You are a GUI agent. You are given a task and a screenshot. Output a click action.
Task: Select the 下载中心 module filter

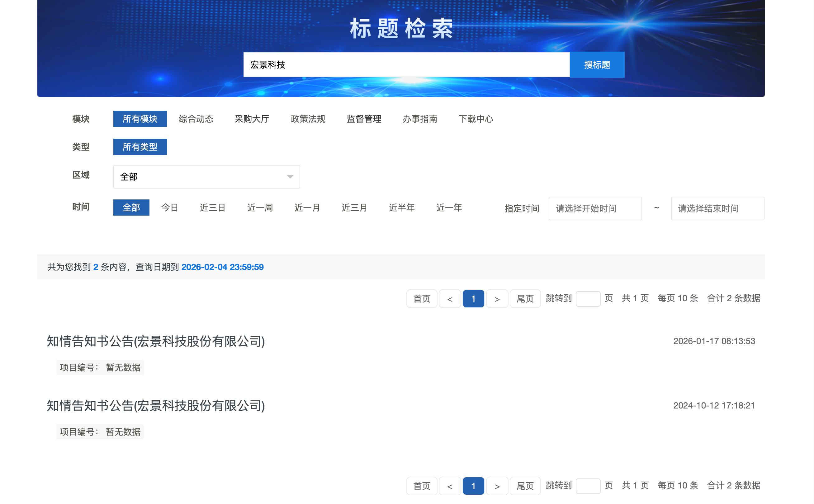476,119
